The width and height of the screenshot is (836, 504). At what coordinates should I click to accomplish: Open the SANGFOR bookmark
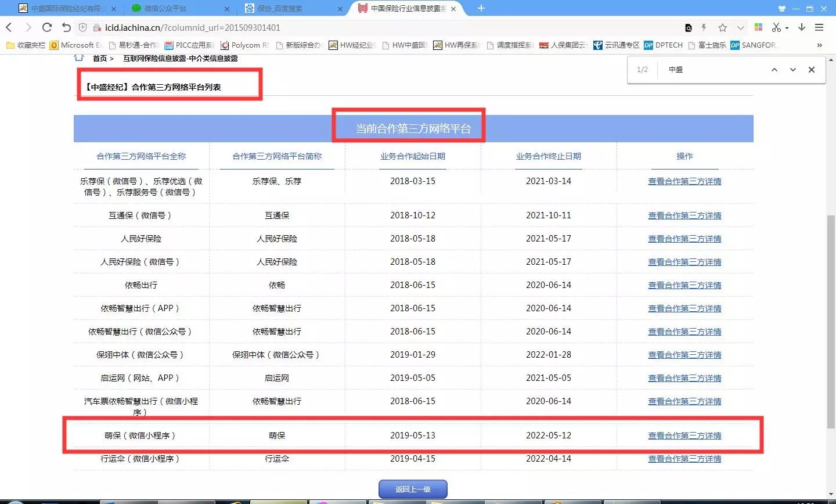point(753,45)
